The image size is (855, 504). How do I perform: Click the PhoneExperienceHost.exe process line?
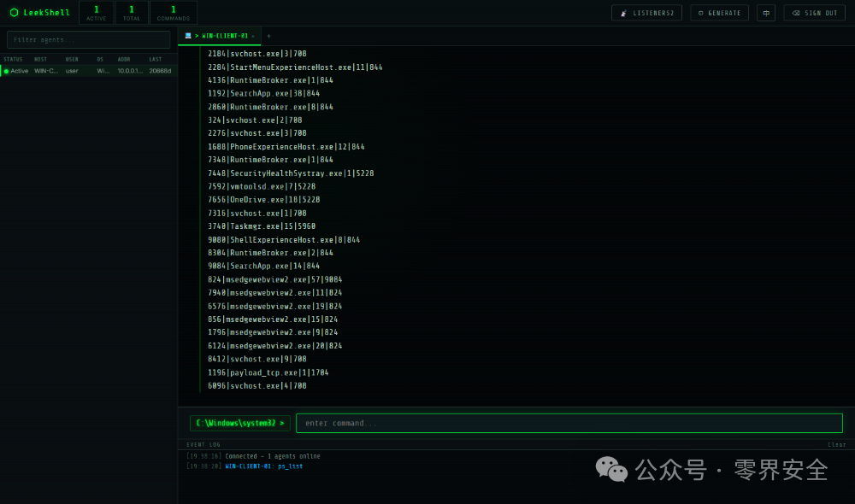286,147
